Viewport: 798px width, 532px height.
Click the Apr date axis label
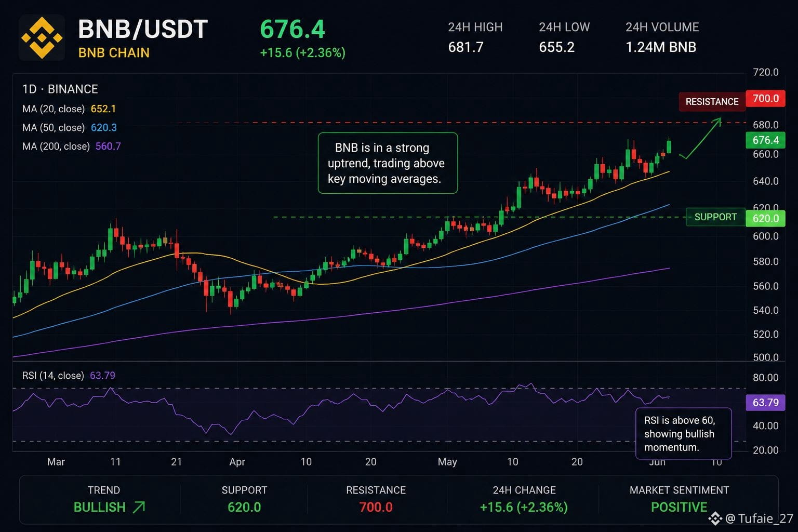tap(237, 462)
